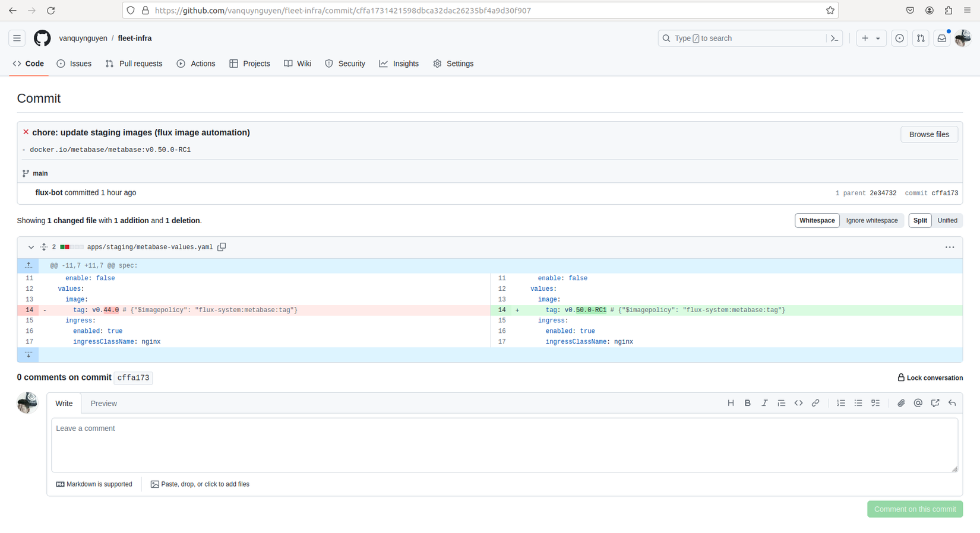Click the GitHub logo home icon

pos(42,39)
